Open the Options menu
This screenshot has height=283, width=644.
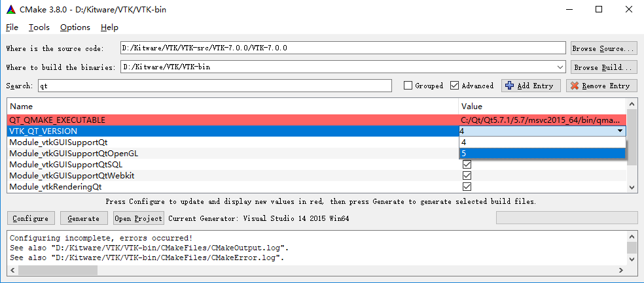[75, 27]
